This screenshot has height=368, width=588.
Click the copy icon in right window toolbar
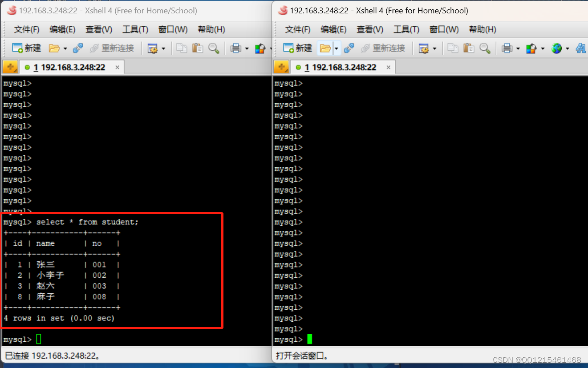click(453, 48)
